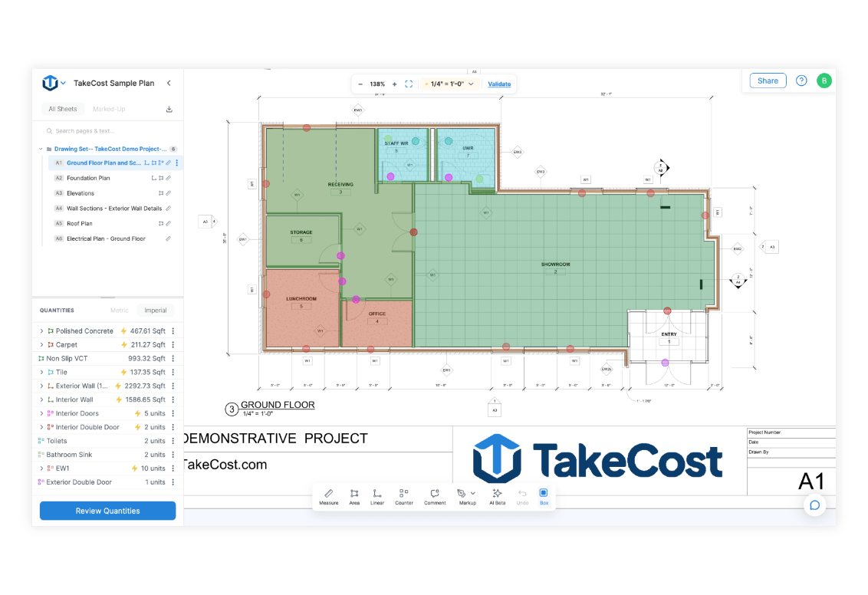Click the fit-to-screen icon
The width and height of the screenshot is (868, 595).
409,84
